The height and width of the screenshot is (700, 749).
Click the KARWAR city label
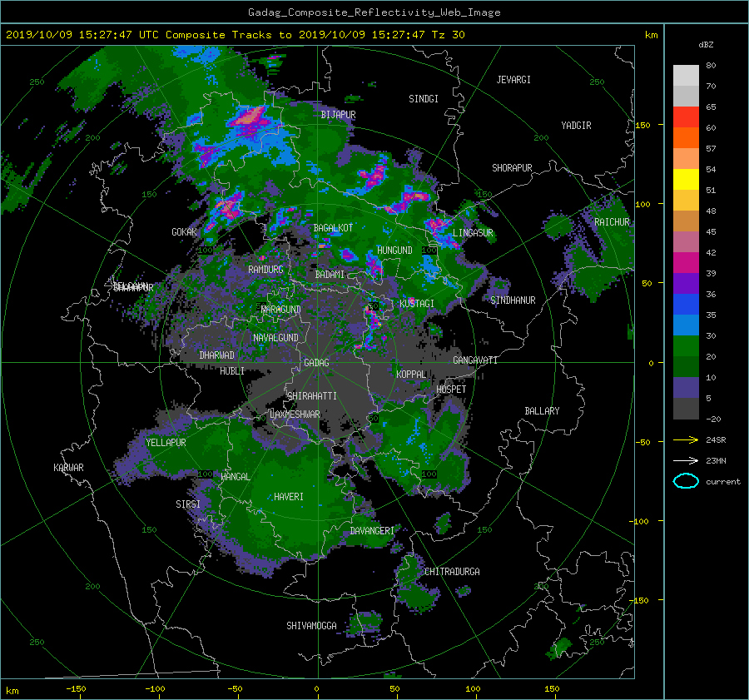click(68, 467)
